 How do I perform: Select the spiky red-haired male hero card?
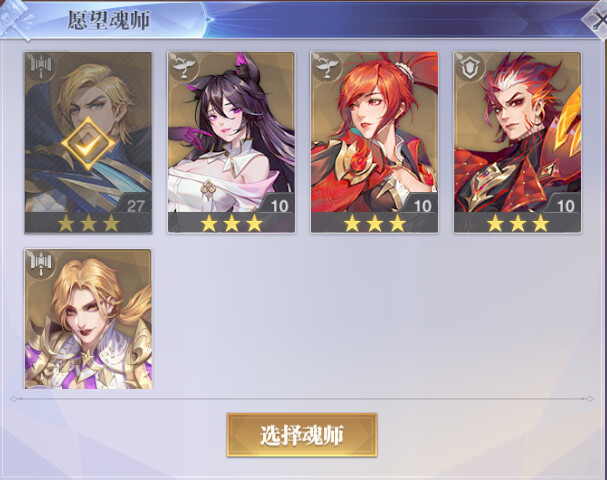[518, 142]
